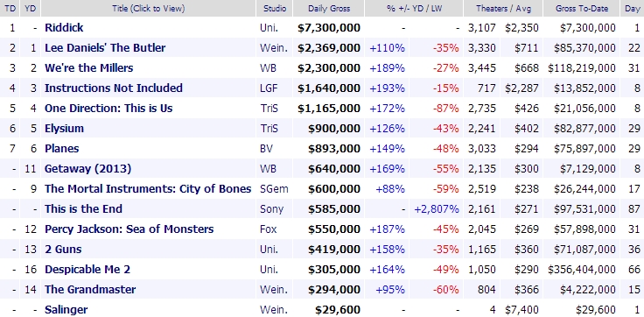Screen dimensions: 644x317
Task: View We're the Millers page
Action: click(x=88, y=67)
